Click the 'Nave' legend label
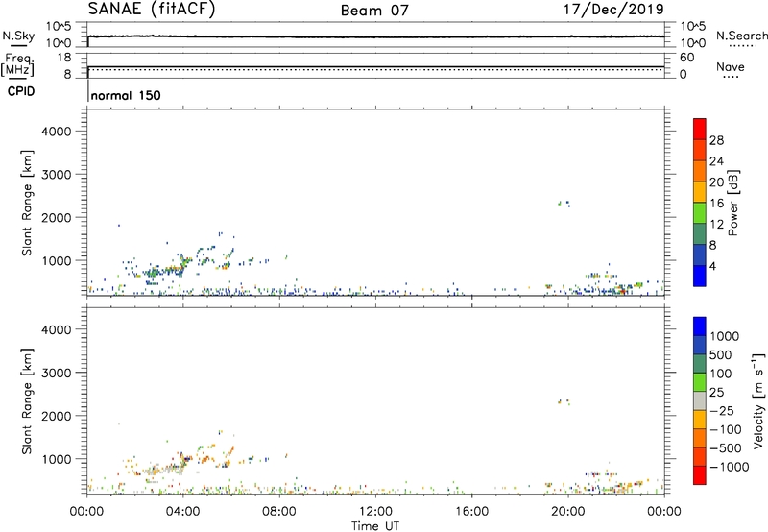The height and width of the screenshot is (532, 768). point(730,66)
